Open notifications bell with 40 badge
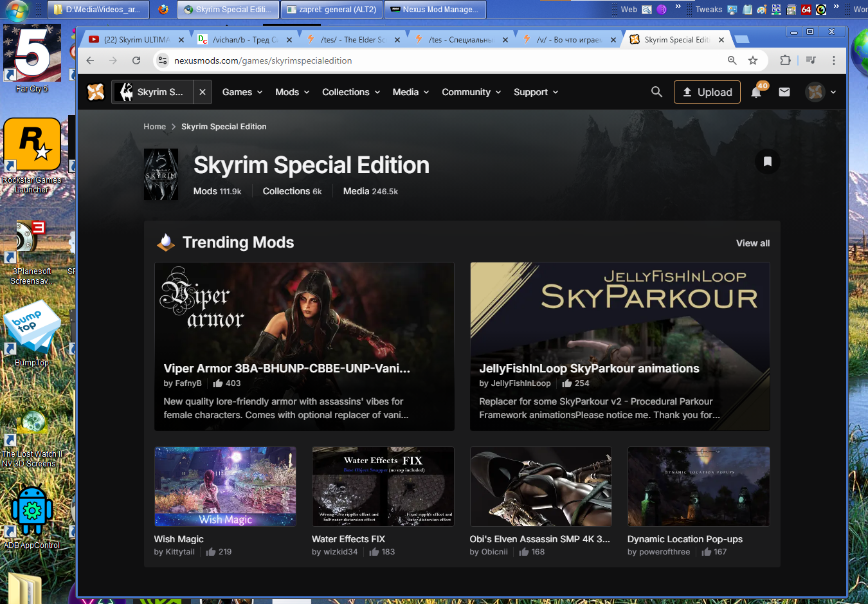Screen dimensions: 868x604 [757, 92]
